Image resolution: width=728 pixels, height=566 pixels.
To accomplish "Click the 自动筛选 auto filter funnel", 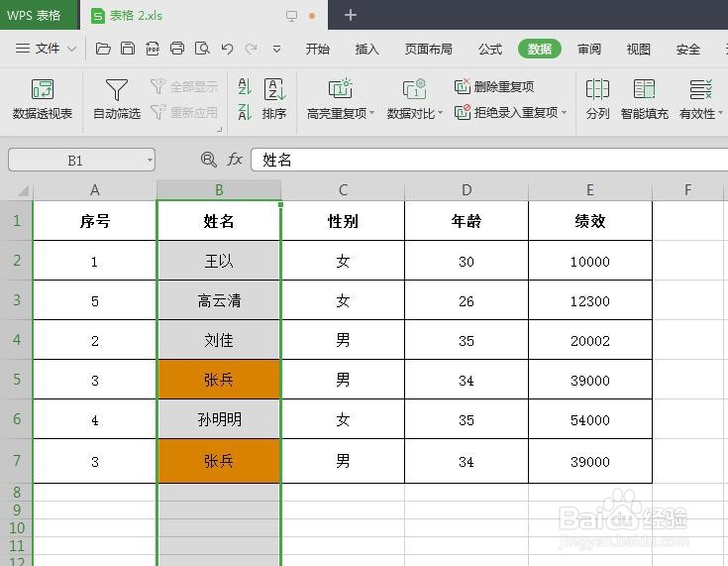I will tap(117, 99).
